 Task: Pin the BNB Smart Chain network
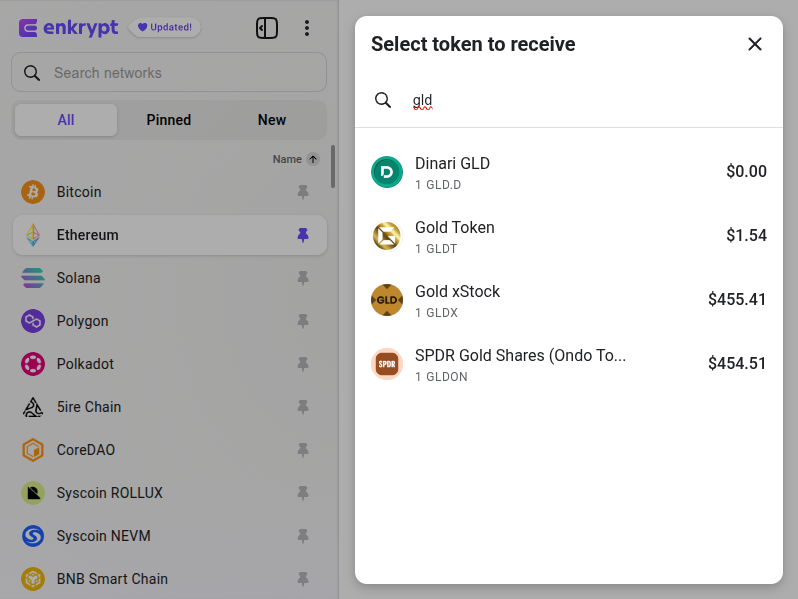tap(303, 579)
